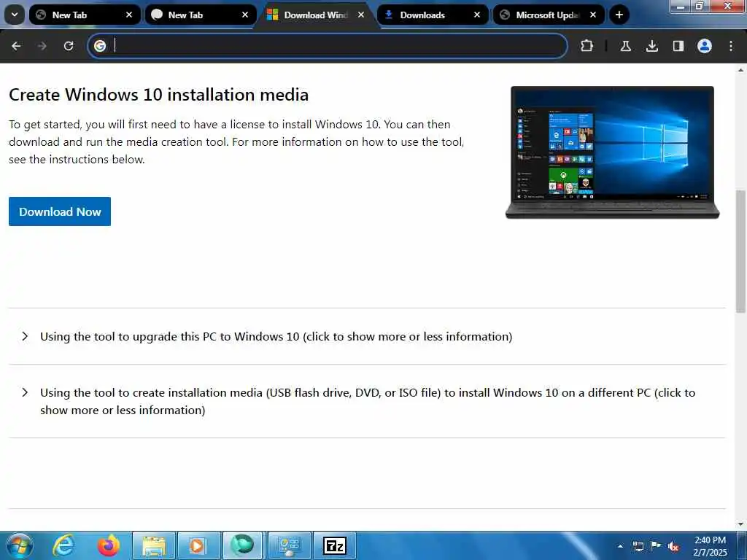Open the Chrome Labs flask icon
This screenshot has width=747, height=560.
625,46
